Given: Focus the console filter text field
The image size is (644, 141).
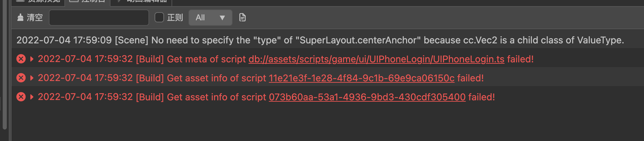Looking at the screenshot, I should [99, 18].
